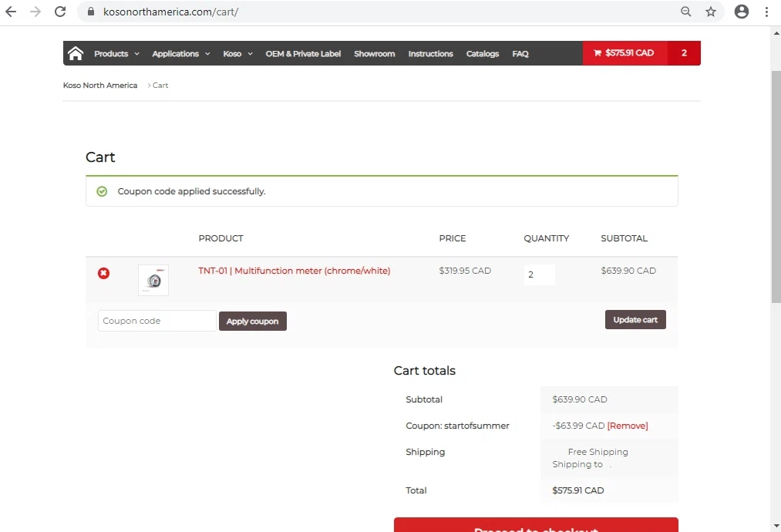The image size is (781, 532).
Task: Click the green success checkmark icon
Action: click(x=102, y=191)
